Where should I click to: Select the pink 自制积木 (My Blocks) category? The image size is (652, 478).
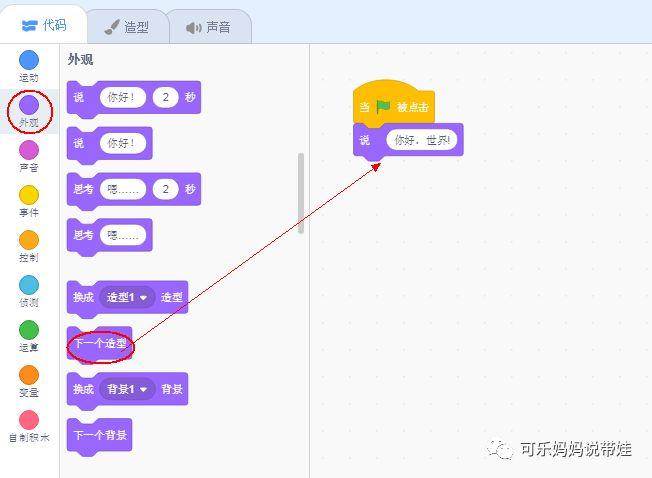click(29, 426)
